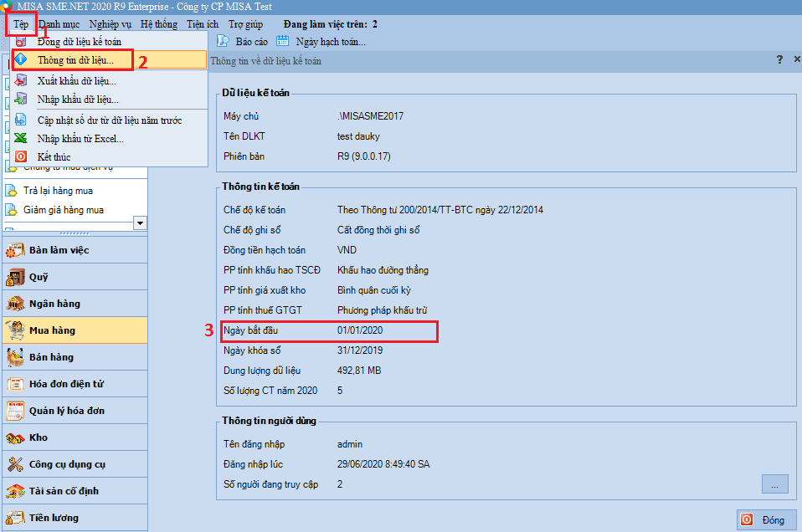Click the Mua hàng cart icon
This screenshot has width=802, height=532.
click(15, 330)
